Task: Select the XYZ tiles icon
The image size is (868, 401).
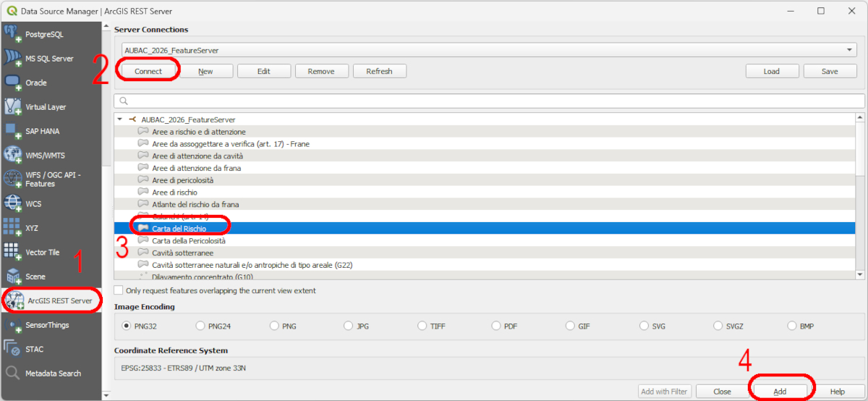Action: point(13,228)
